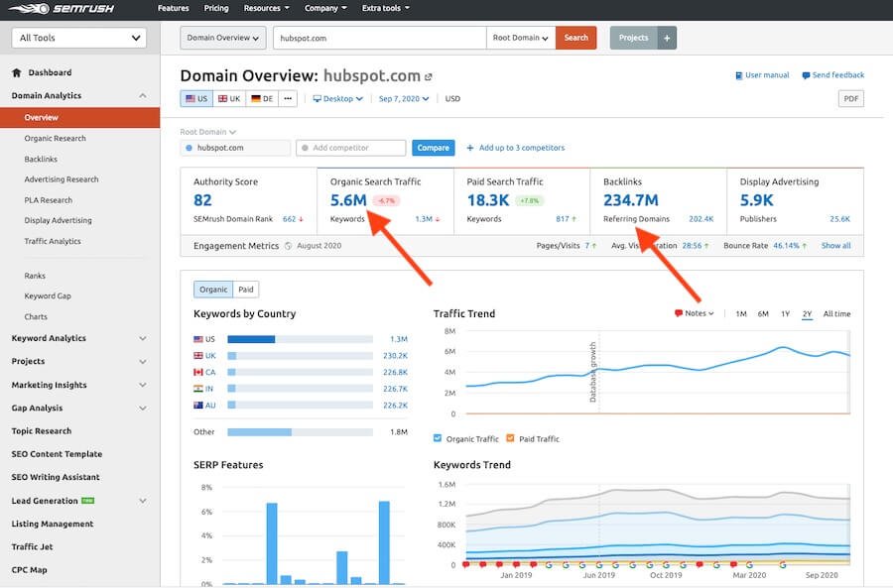893x588 pixels.
Task: Open Root Domain dropdown beside Search
Action: click(521, 38)
